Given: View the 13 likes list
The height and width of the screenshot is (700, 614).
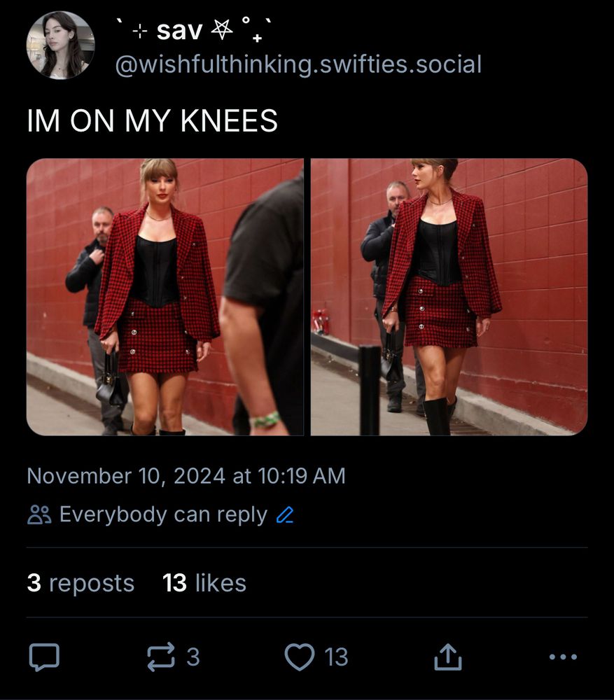Looking at the screenshot, I should pyautogui.click(x=204, y=583).
